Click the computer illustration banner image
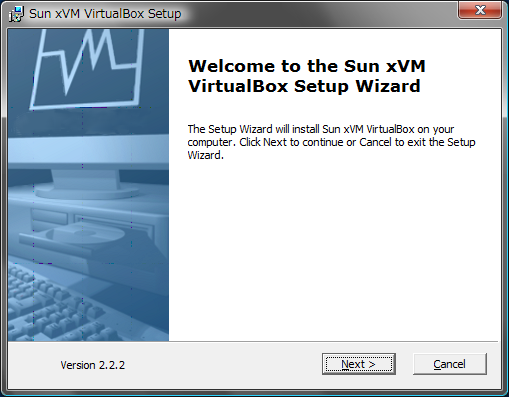This screenshot has height=397, width=509. 89,185
